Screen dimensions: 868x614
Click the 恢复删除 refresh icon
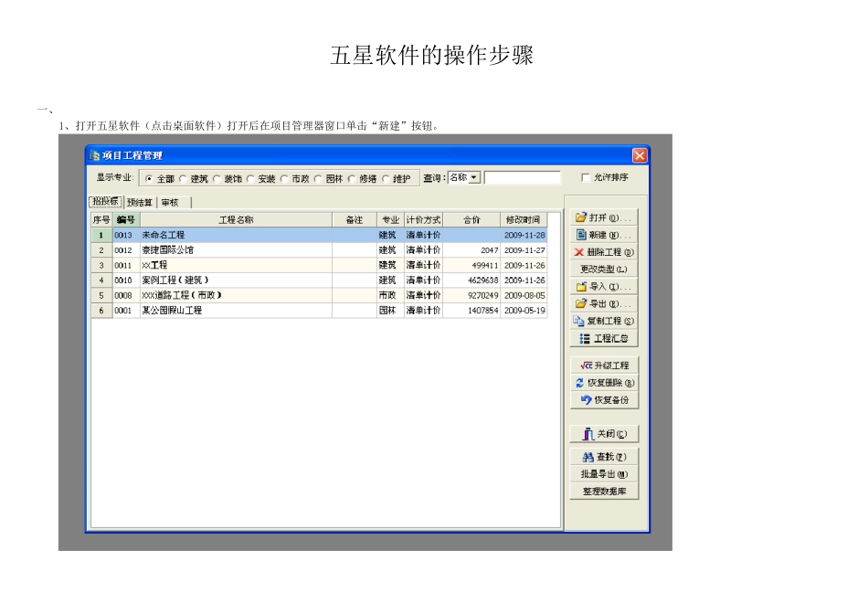pos(579,383)
